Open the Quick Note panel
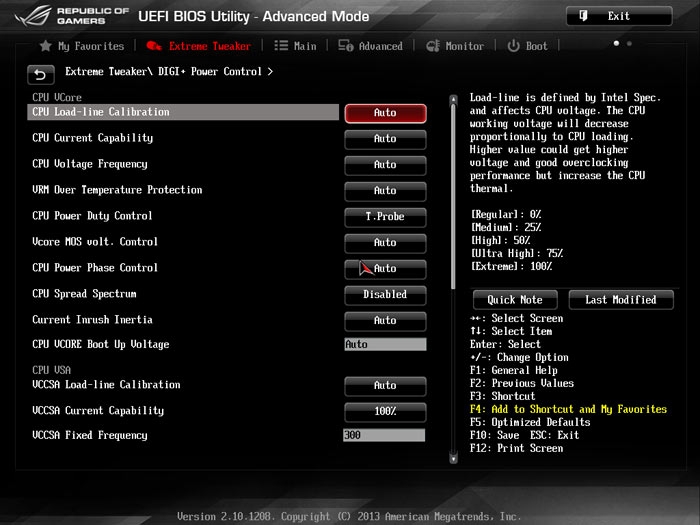The height and width of the screenshot is (525, 700). click(x=515, y=300)
